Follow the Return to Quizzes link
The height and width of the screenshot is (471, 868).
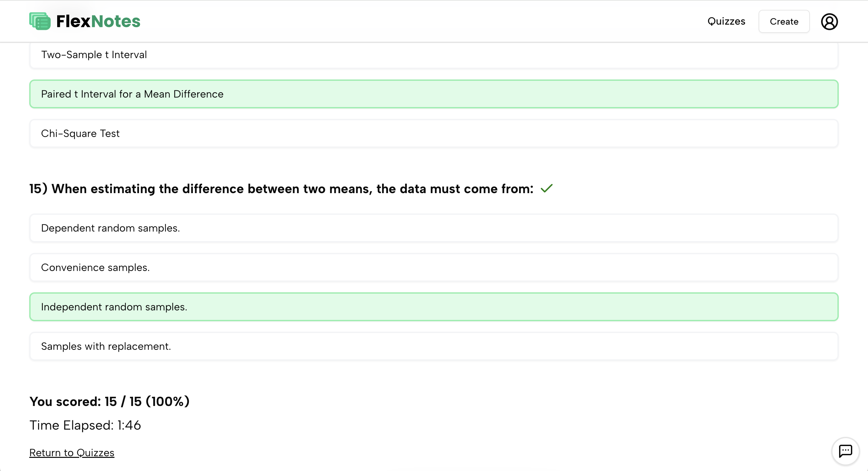point(72,453)
